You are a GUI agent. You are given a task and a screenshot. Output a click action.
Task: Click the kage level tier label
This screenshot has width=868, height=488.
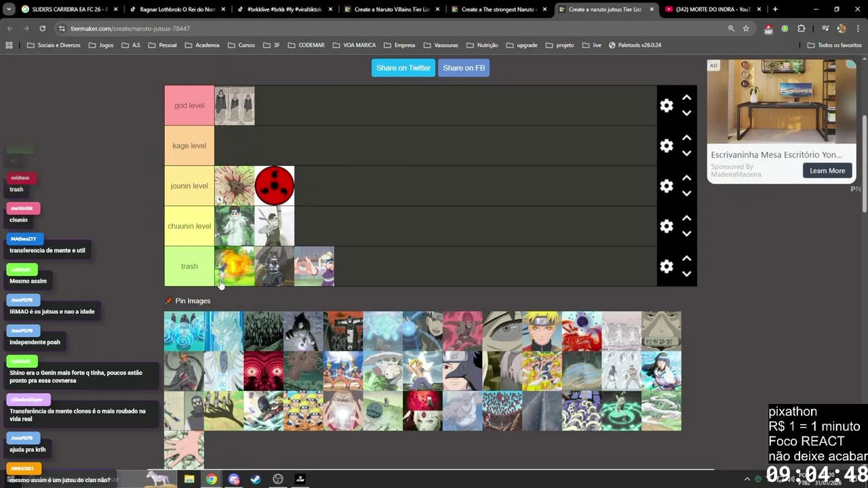point(189,146)
